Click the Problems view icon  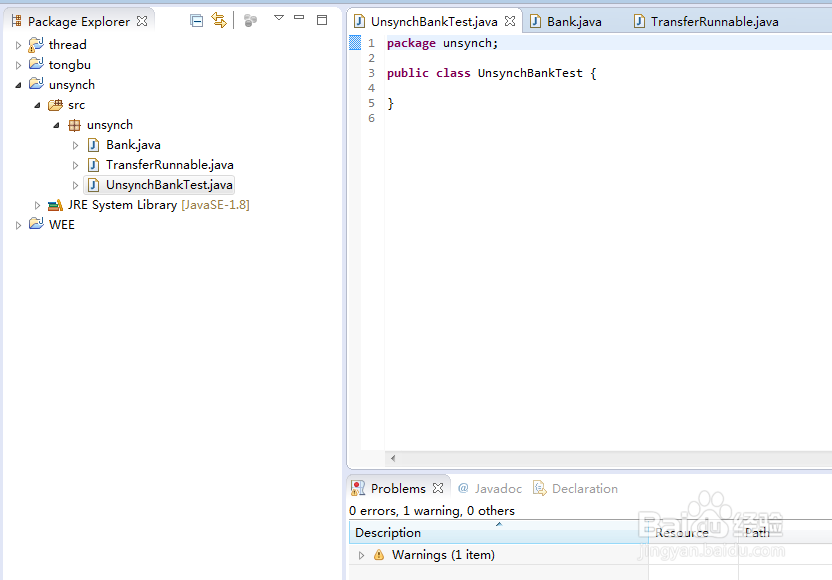(x=358, y=488)
